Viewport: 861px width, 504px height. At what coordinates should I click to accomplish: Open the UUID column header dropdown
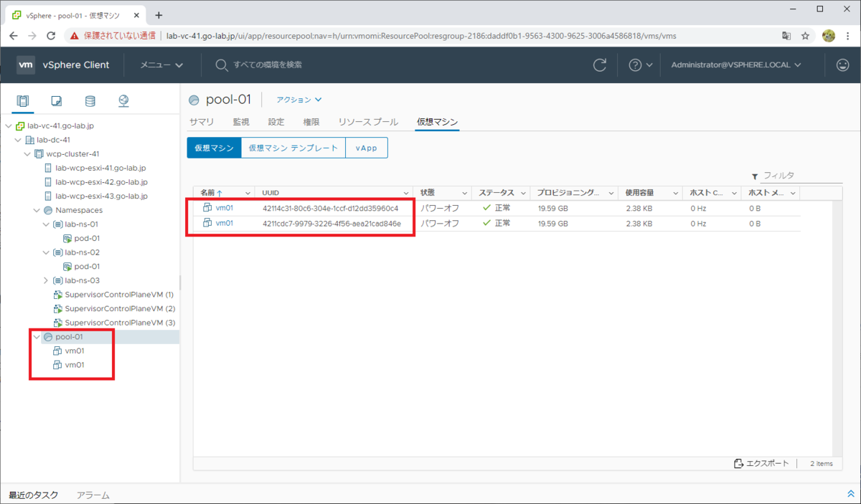tap(406, 192)
